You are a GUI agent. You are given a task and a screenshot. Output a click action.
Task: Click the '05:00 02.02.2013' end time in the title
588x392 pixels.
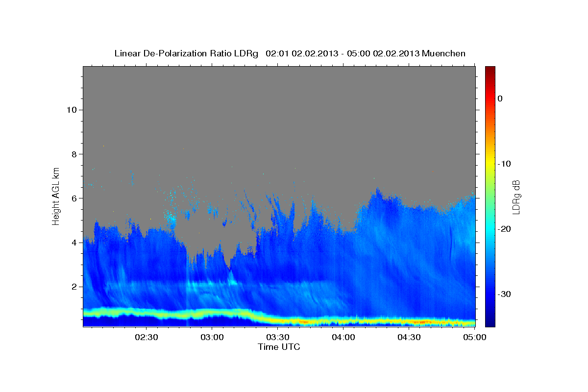[x=383, y=53]
